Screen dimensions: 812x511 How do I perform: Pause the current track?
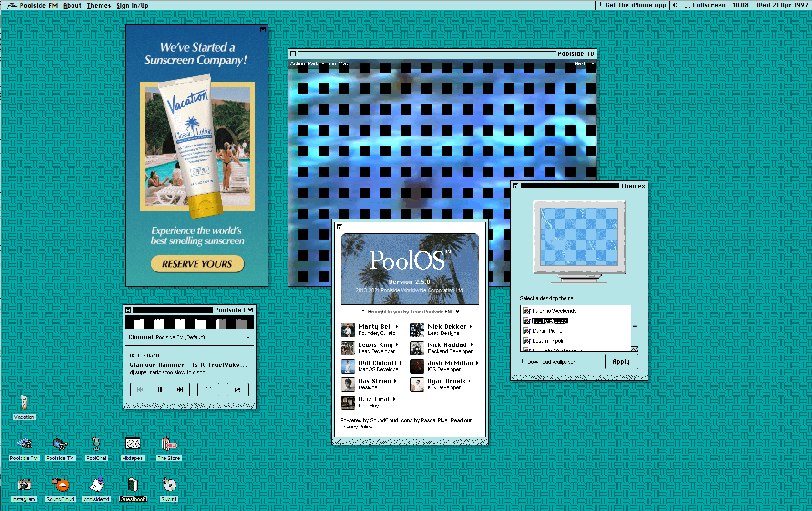(x=160, y=390)
